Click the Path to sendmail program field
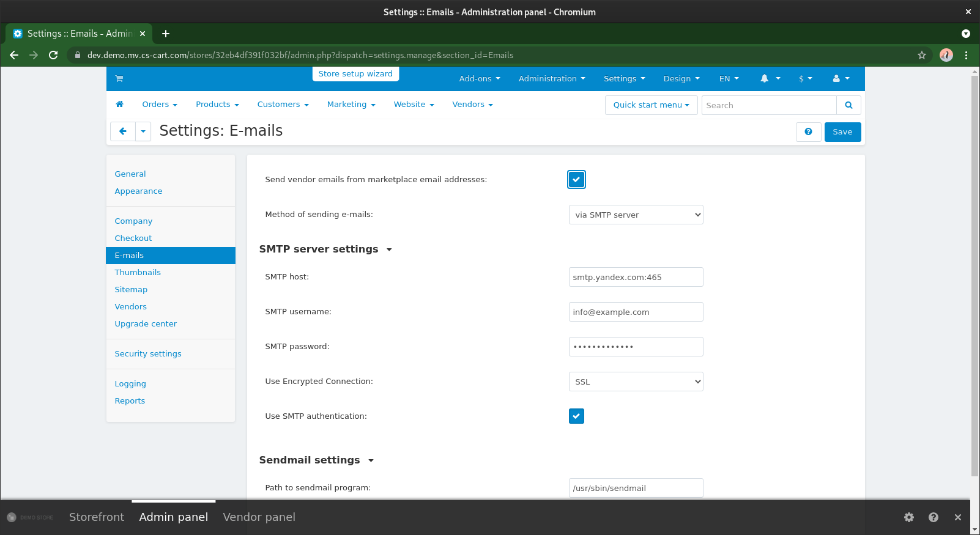Screen dimensions: 980x535 point(636,488)
